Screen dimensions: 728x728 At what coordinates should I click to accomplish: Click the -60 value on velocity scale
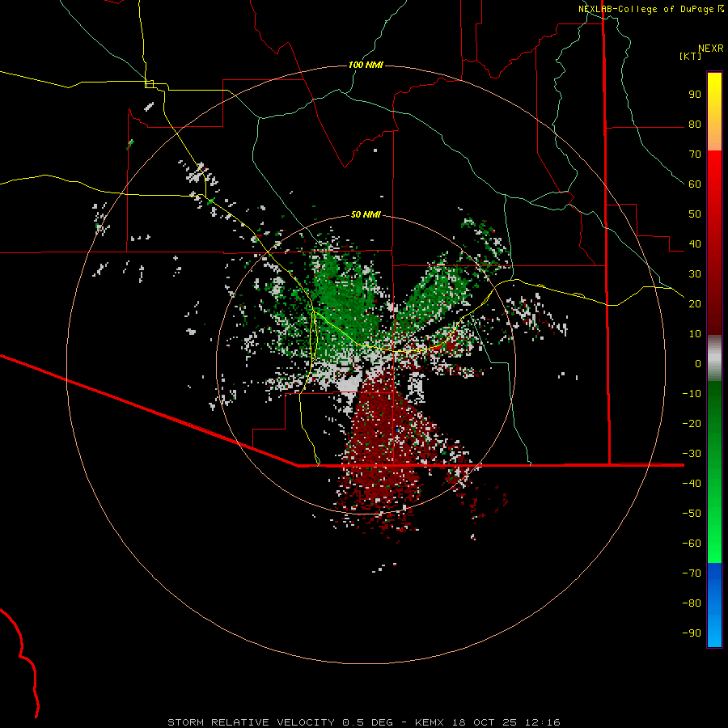[x=692, y=544]
